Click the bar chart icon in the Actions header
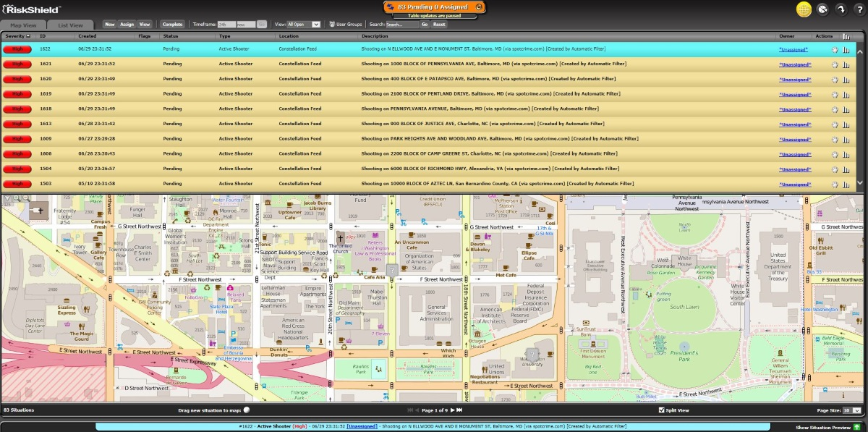868x432 pixels. coord(846,36)
